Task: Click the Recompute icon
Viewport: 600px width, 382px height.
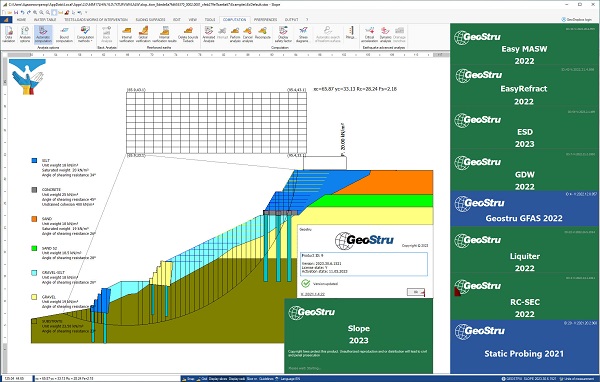Action: [262, 33]
